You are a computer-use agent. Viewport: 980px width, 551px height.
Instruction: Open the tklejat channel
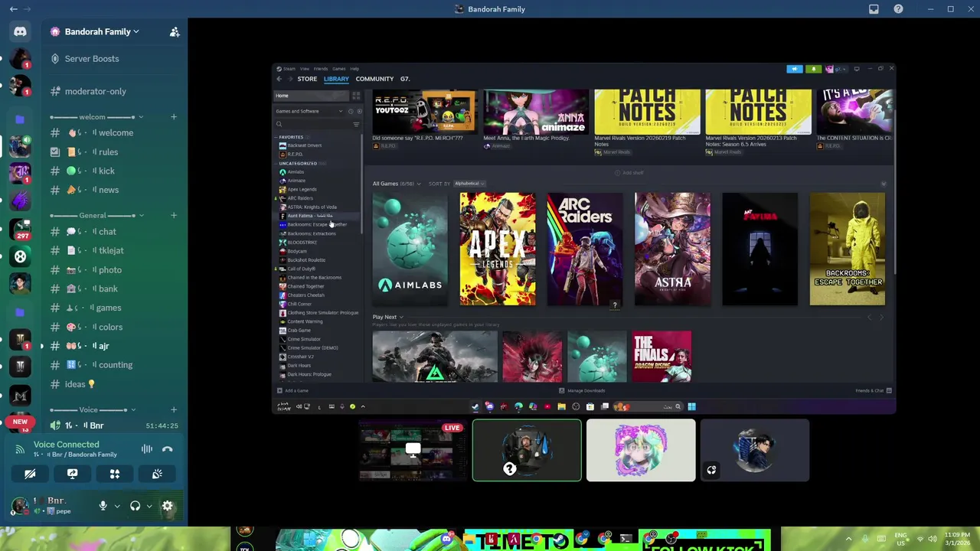click(113, 251)
